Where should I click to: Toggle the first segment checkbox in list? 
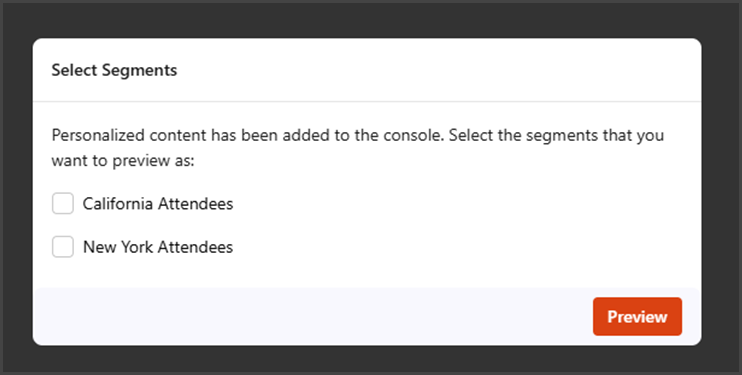(62, 204)
